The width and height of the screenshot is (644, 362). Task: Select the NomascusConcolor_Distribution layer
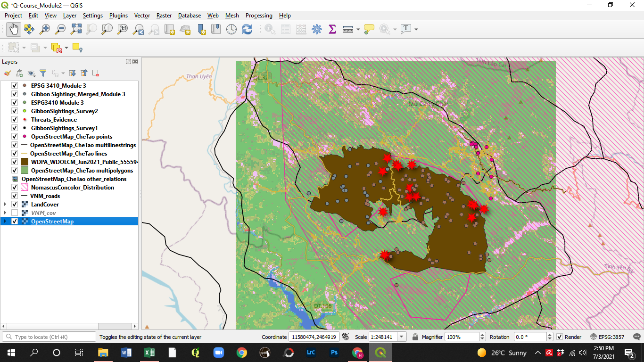[x=72, y=188]
